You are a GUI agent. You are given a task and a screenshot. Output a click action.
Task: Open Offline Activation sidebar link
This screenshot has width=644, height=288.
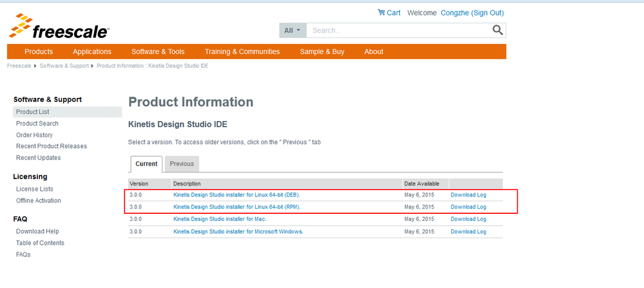38,200
